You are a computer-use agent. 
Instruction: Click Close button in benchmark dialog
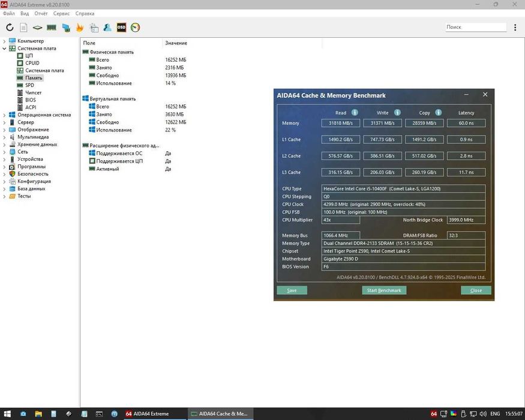476,290
